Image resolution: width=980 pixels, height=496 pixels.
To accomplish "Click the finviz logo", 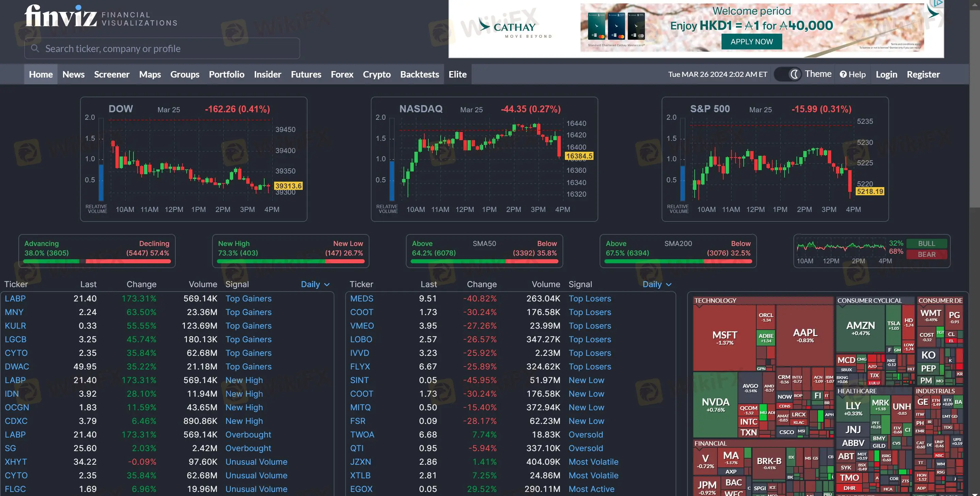I will tap(61, 16).
